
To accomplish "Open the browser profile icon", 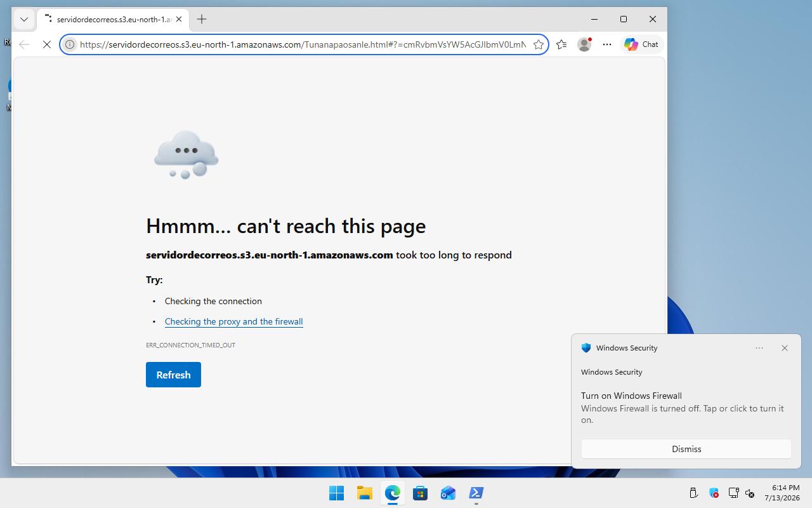I will 584,44.
